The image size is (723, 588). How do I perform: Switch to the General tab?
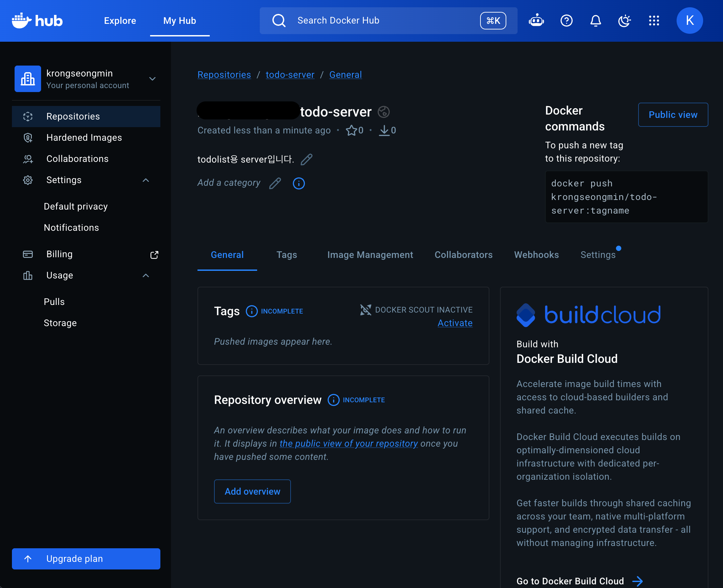click(x=227, y=255)
